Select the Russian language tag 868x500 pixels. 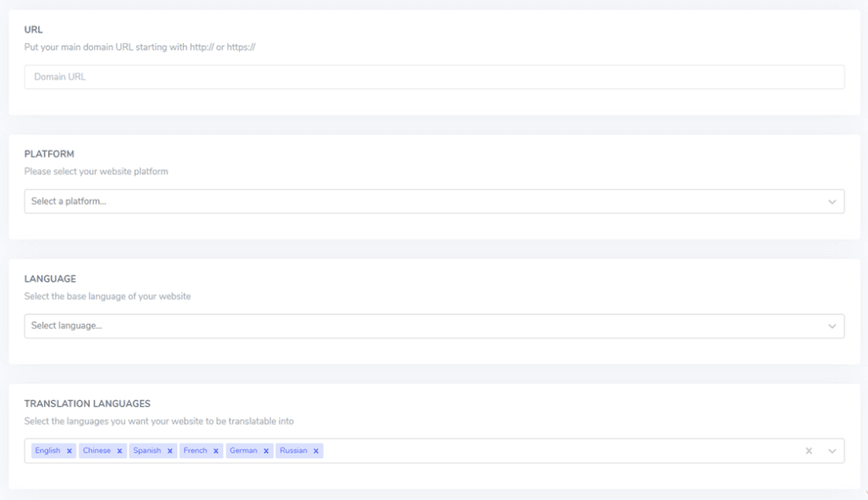click(295, 450)
